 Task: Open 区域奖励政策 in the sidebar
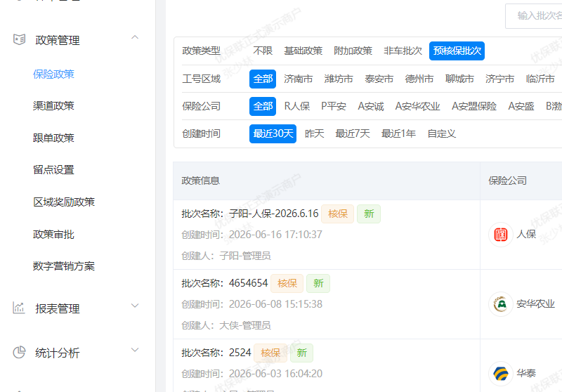[x=64, y=202]
